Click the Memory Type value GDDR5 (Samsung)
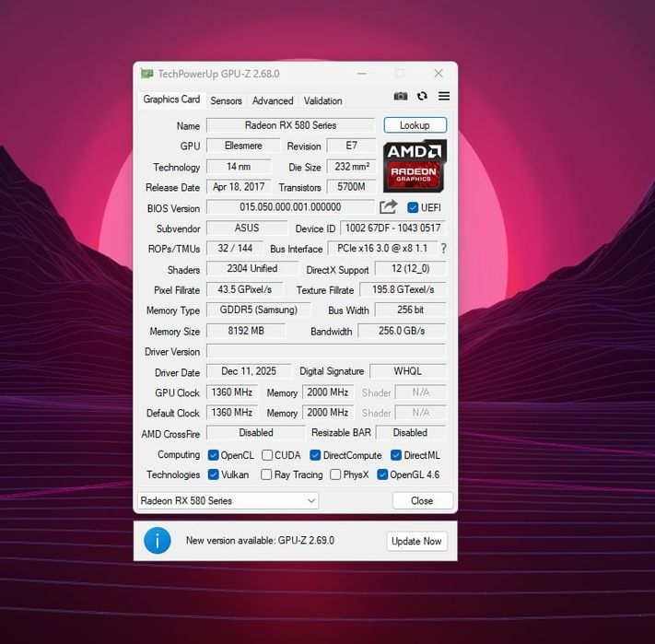Screen dimensions: 655x644 pos(259,310)
